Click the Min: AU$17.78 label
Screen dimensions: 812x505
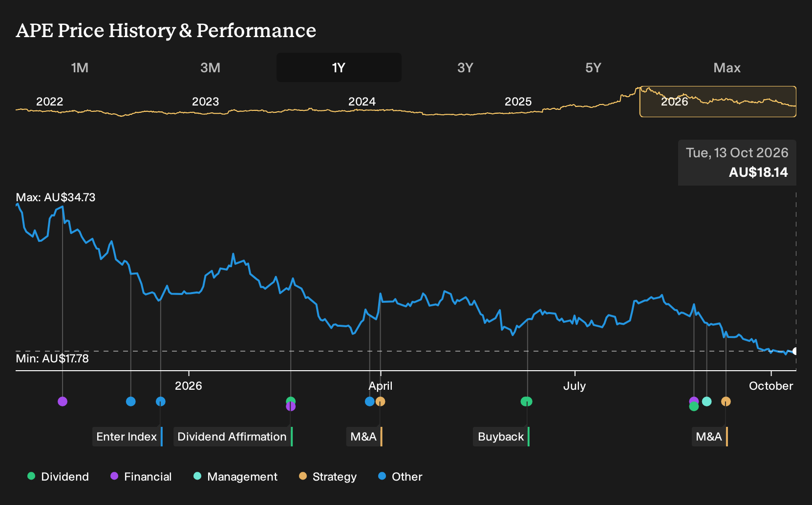click(x=52, y=358)
